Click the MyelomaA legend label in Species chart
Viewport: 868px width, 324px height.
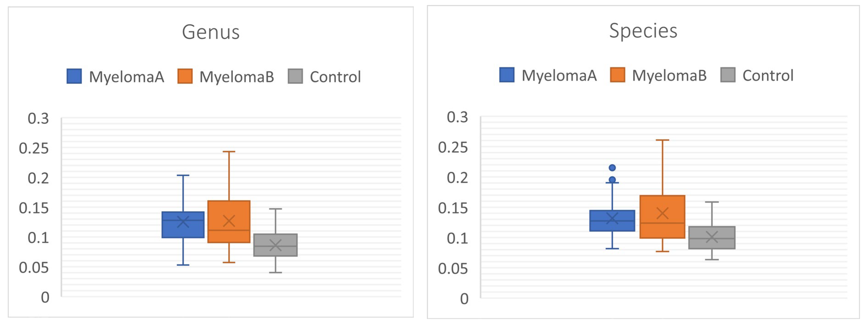click(559, 75)
